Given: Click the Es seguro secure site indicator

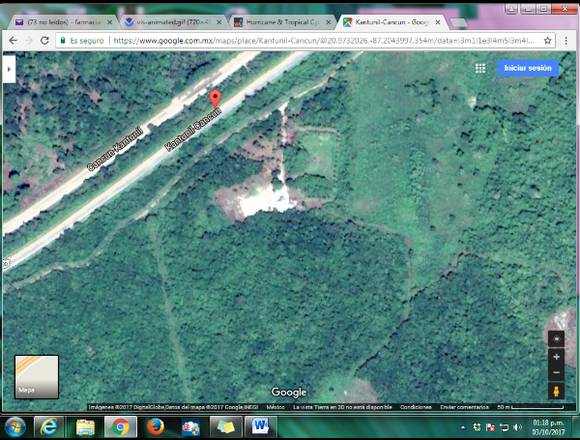Looking at the screenshot, I should pyautogui.click(x=82, y=41).
